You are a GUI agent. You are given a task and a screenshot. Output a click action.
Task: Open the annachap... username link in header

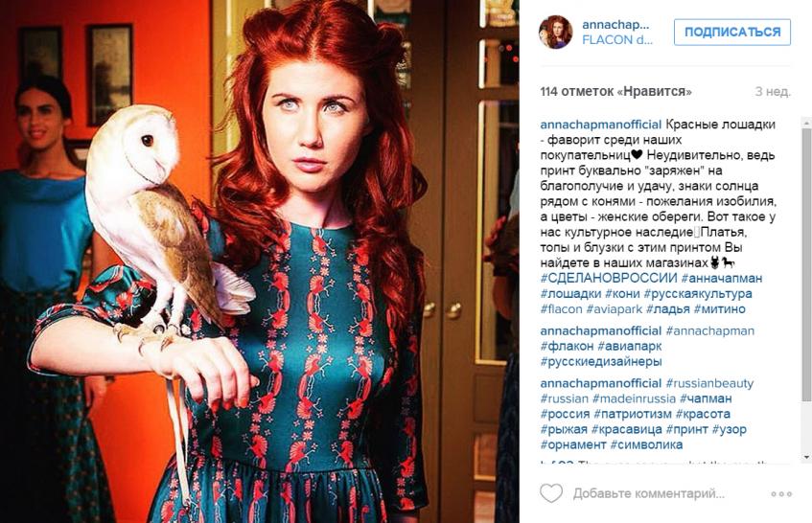pyautogui.click(x=615, y=24)
